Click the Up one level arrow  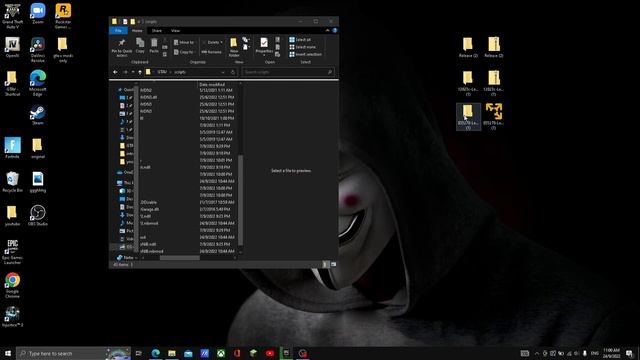tap(140, 72)
